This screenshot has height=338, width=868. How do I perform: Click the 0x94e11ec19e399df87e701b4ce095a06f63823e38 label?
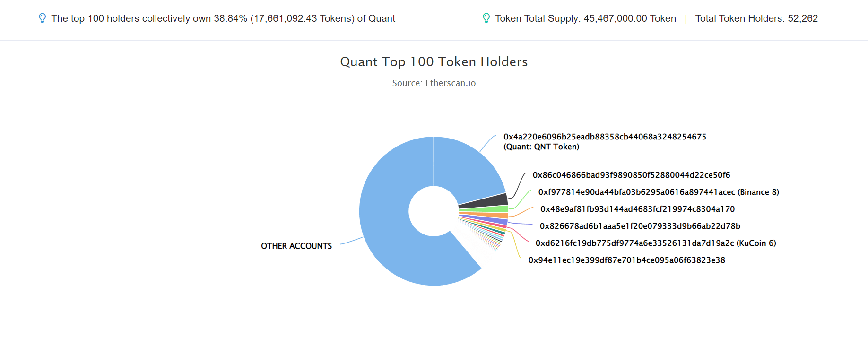626,260
